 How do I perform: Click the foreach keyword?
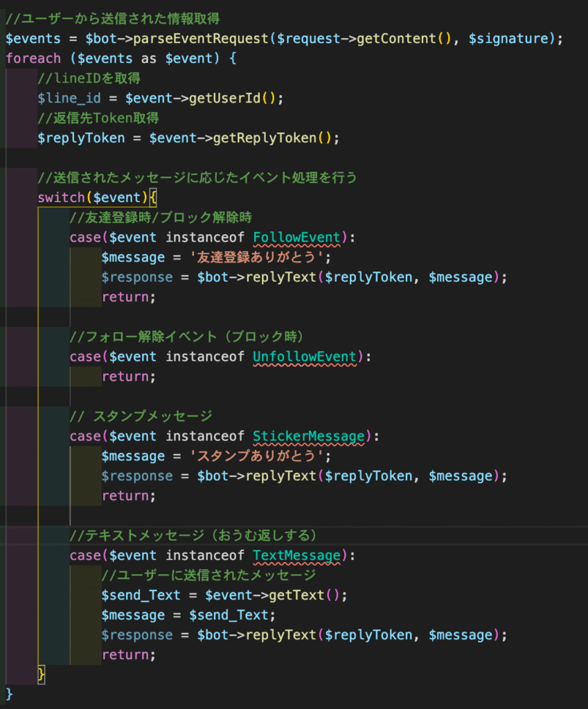tap(33, 58)
